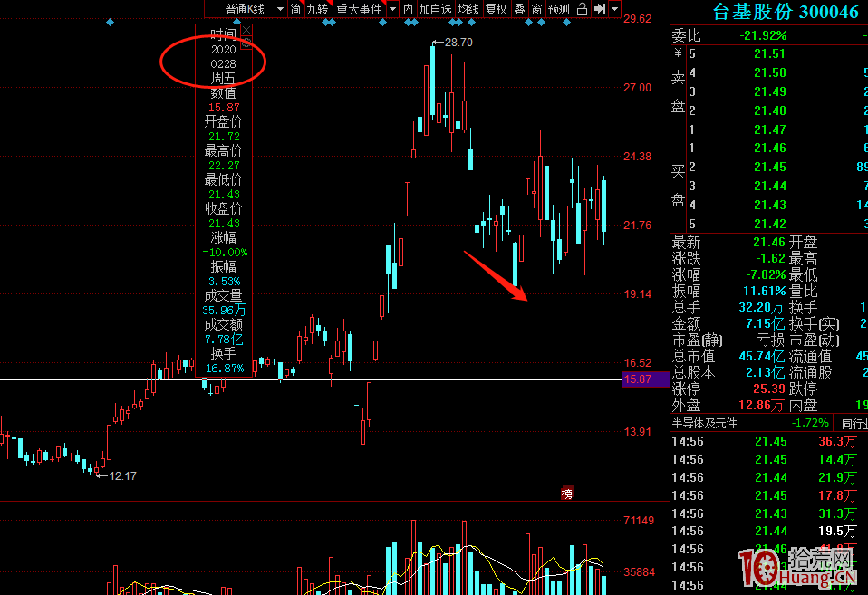This screenshot has width=868, height=595.
Task: Select sell level 1 price 21.47
Action: pyautogui.click(x=769, y=130)
